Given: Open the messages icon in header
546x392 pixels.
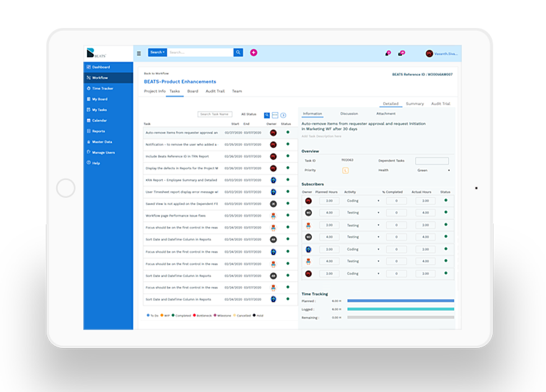Looking at the screenshot, I should coord(401,53).
